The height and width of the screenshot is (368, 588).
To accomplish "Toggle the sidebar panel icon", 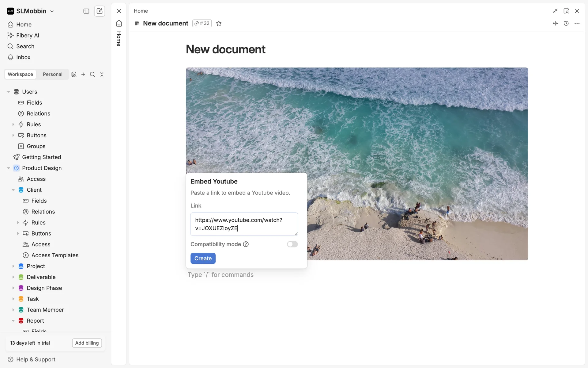I will (x=86, y=11).
